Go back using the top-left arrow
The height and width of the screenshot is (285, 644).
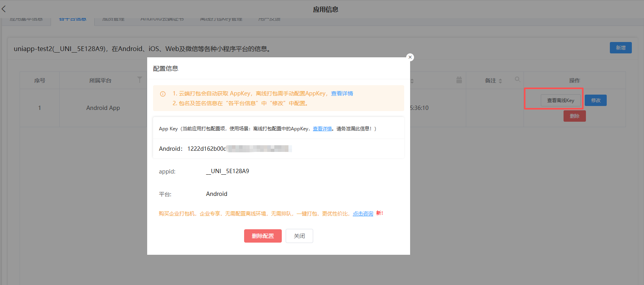[4, 9]
